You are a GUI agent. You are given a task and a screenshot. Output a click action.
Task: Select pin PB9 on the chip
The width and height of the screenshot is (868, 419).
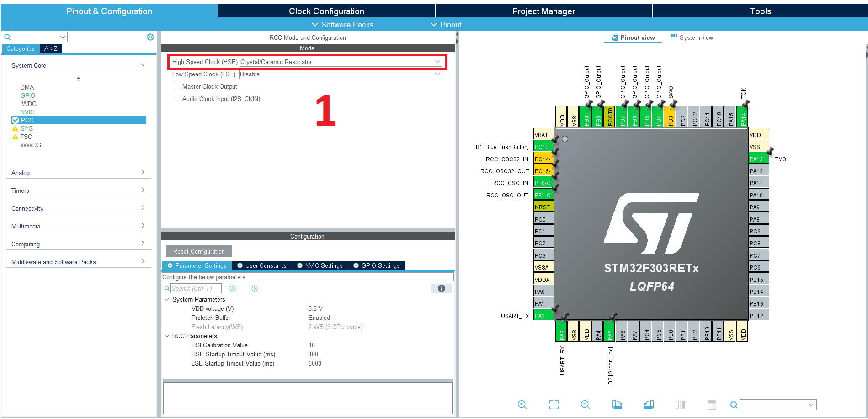click(x=586, y=117)
